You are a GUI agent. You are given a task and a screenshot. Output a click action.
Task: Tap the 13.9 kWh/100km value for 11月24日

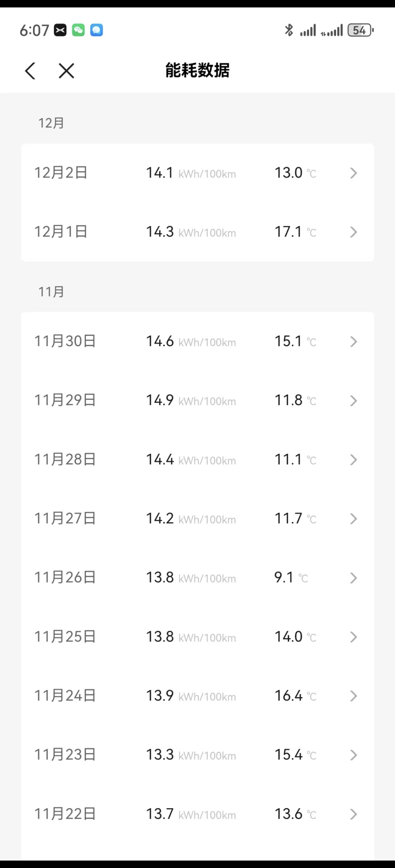[191, 696]
